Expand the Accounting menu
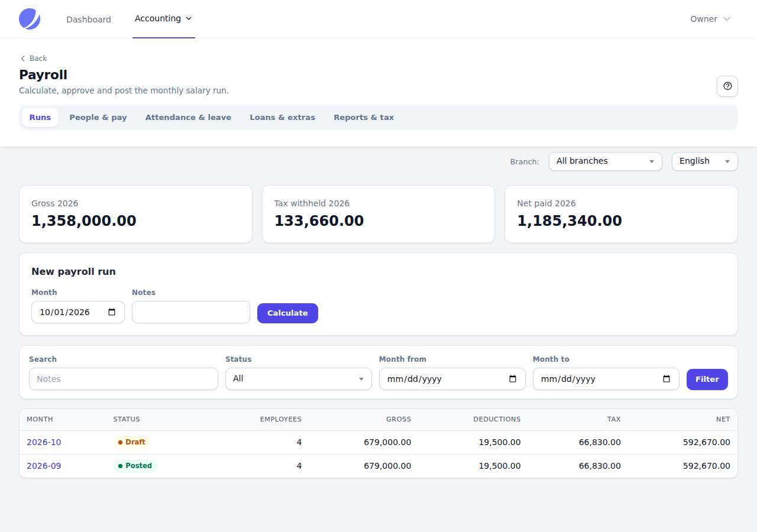Screen dimensions: 757x532 click(164, 19)
